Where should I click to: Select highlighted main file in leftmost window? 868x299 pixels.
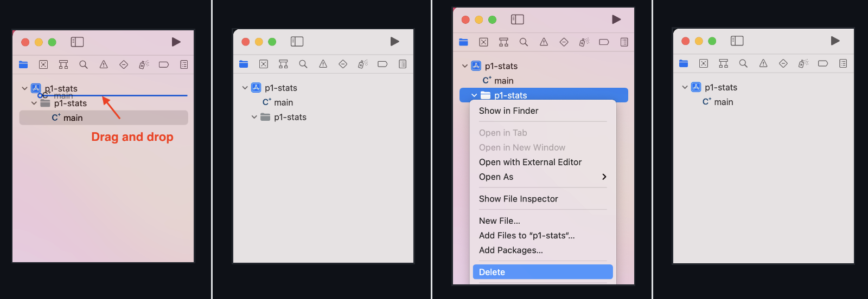pyautogui.click(x=104, y=118)
